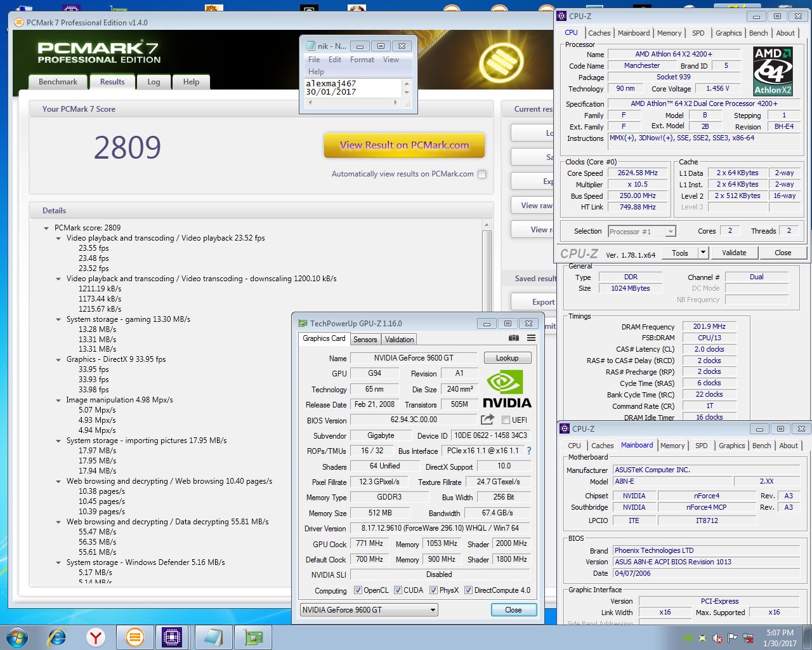812x650 pixels.
Task: Collapse the Video playback 23.52 fps node
Action: click(58, 238)
